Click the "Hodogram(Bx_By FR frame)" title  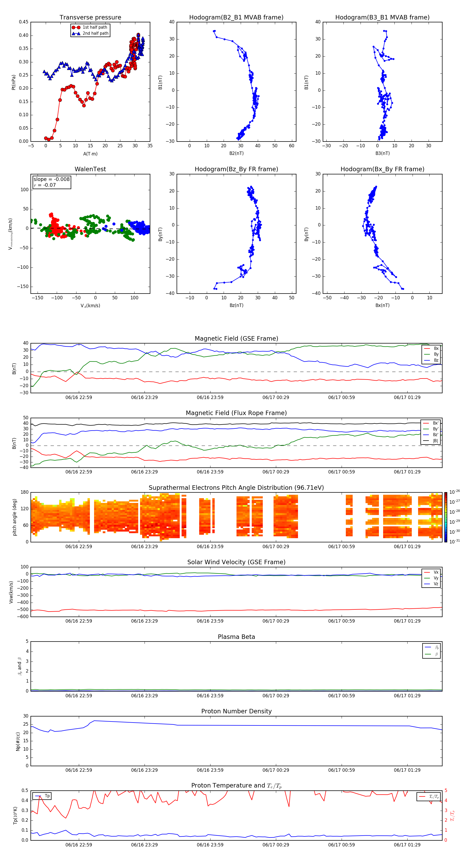coord(382,169)
